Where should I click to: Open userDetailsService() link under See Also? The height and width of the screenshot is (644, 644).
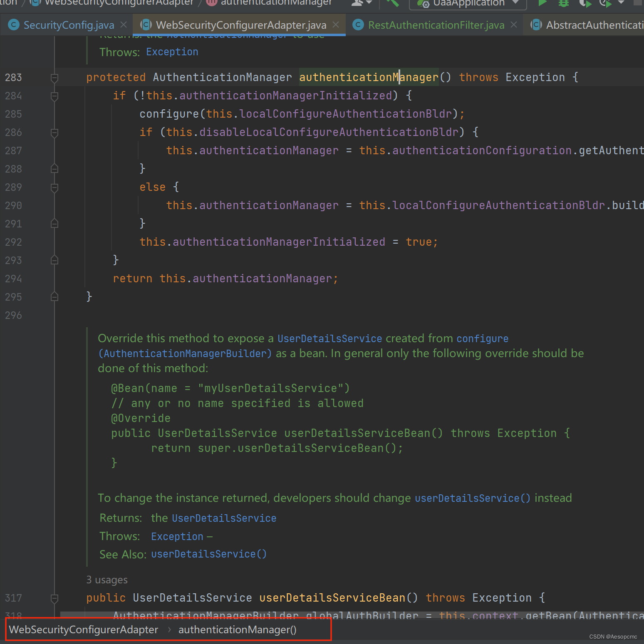click(209, 554)
